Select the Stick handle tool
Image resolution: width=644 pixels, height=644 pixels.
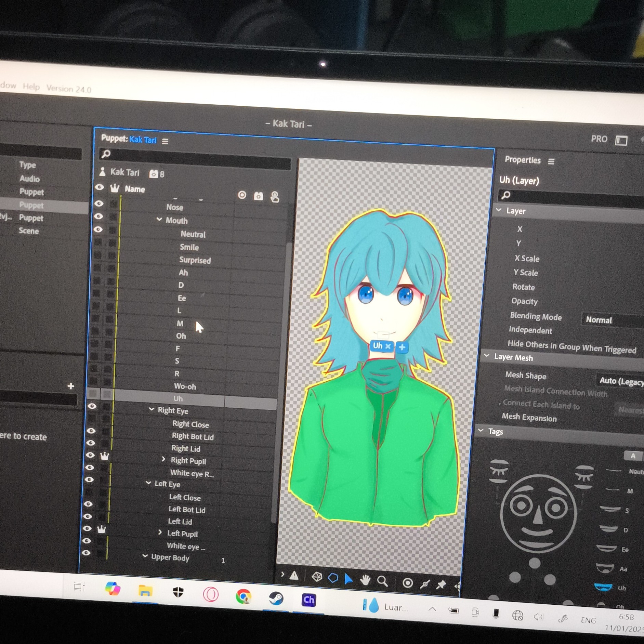pyautogui.click(x=425, y=584)
